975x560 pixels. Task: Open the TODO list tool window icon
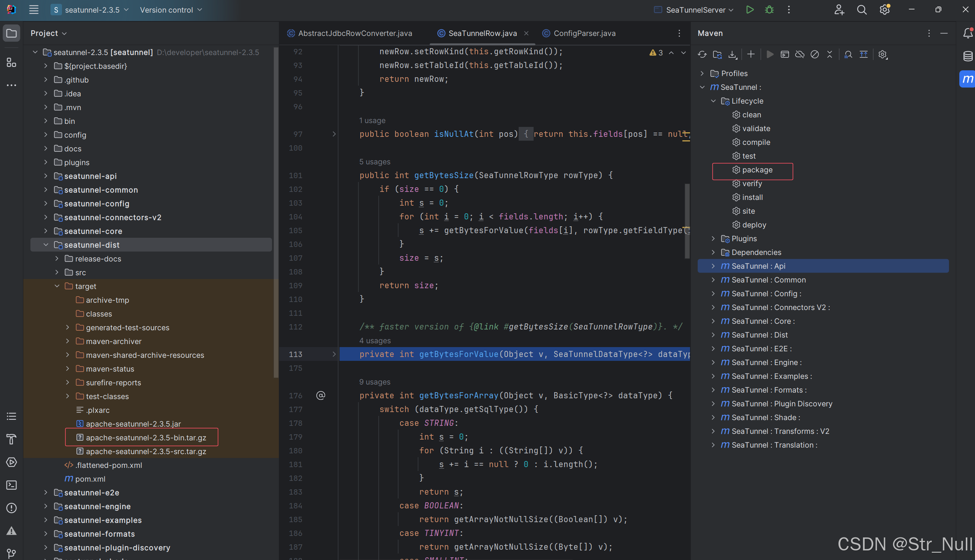11,416
